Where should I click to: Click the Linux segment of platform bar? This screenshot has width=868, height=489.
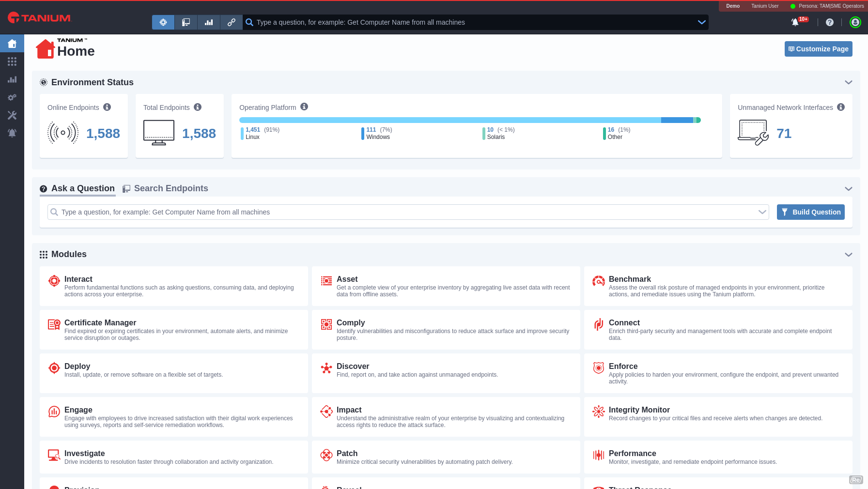tap(449, 120)
